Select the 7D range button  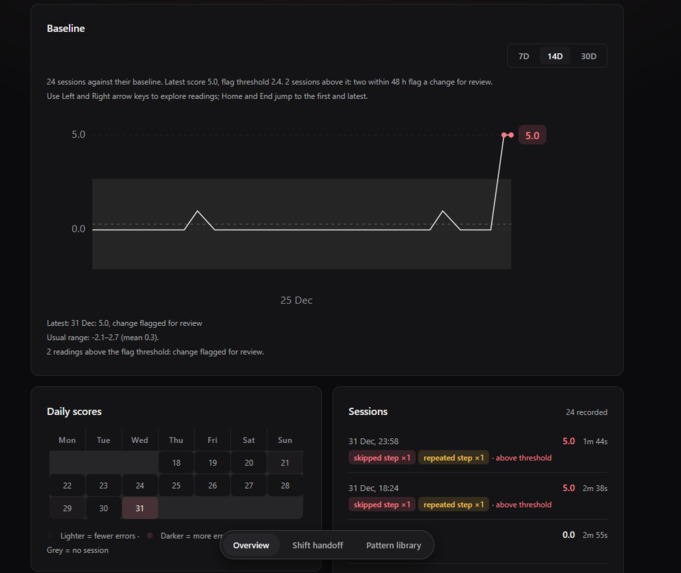pos(523,56)
